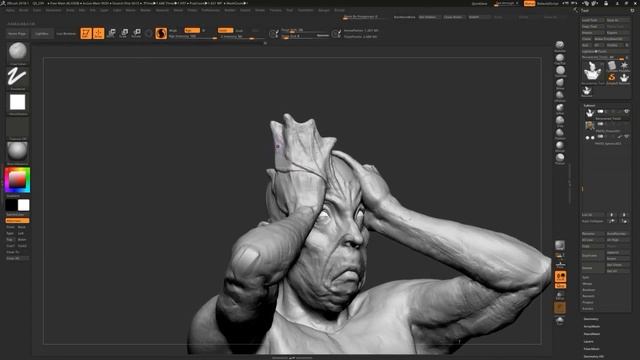This screenshot has width=640, height=360.
Task: Expand the Split subsection
Action: click(x=586, y=277)
